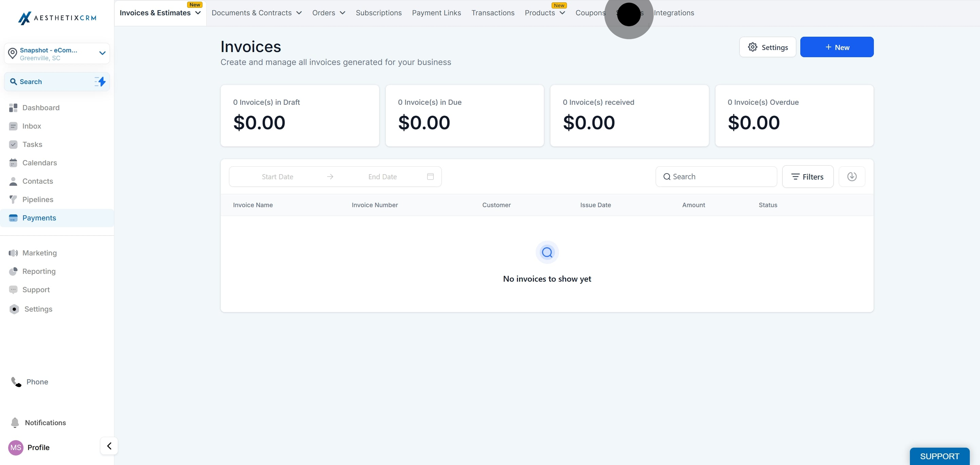Click the download invoices icon

[x=851, y=177]
